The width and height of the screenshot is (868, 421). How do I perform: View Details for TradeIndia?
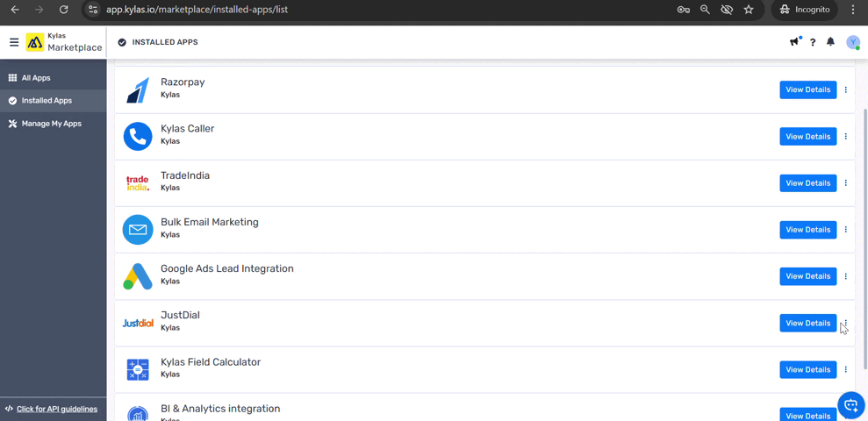click(x=808, y=183)
